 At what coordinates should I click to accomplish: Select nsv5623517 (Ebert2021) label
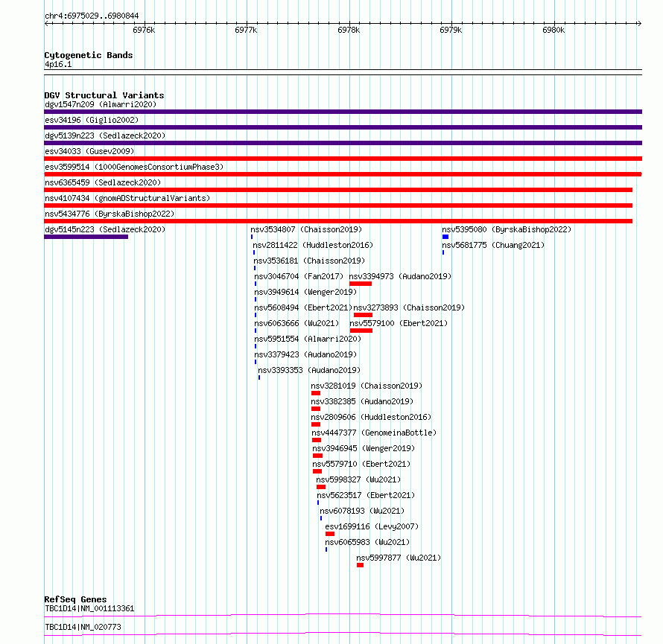[367, 495]
